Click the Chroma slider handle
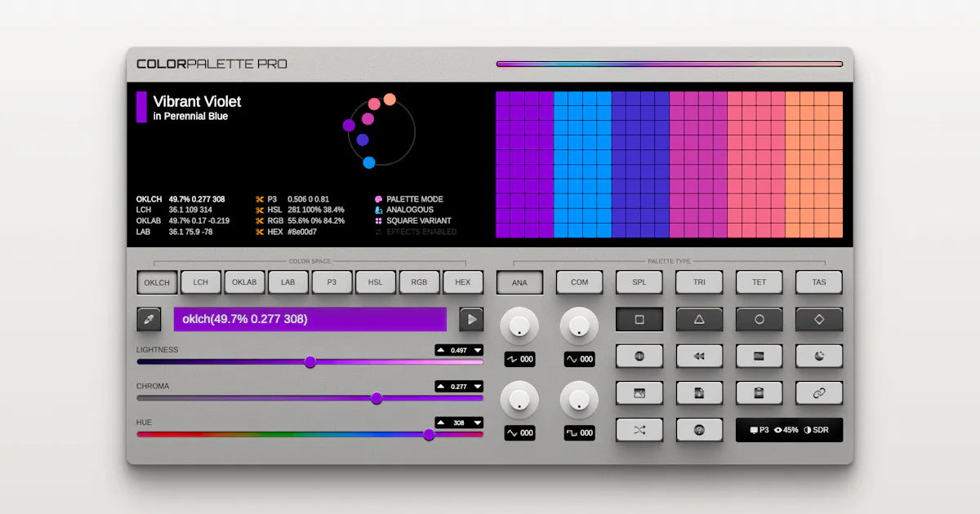This screenshot has width=980, height=514. click(x=376, y=398)
